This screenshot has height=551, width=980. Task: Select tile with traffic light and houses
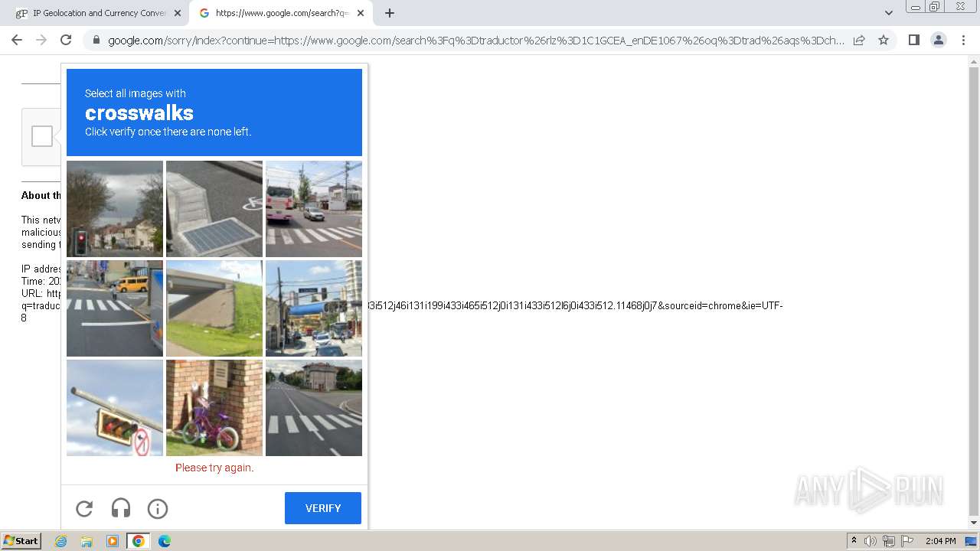point(115,209)
